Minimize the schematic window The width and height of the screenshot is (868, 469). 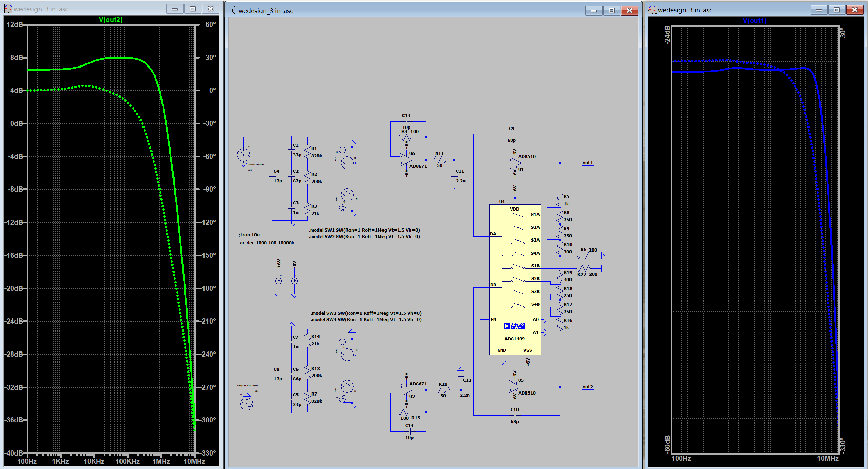tap(594, 11)
